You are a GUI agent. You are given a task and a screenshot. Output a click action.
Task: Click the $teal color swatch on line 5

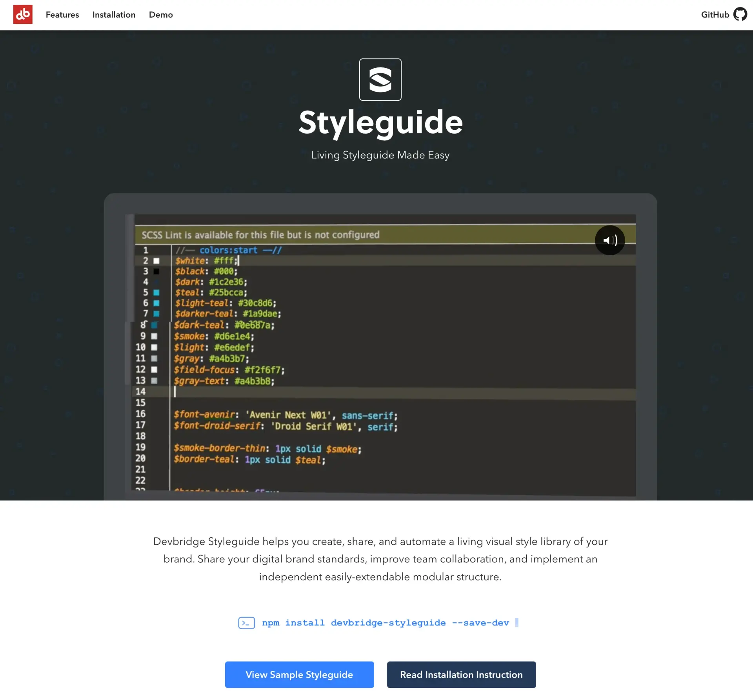click(156, 293)
